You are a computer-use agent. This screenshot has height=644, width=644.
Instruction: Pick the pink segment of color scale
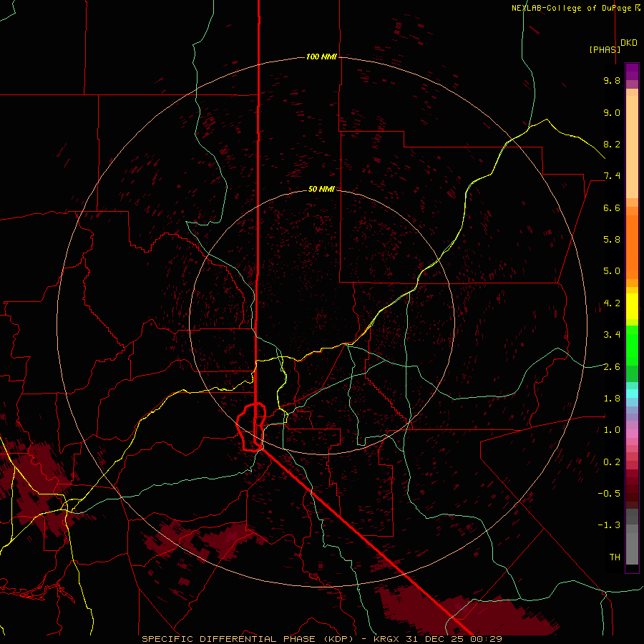[632, 434]
